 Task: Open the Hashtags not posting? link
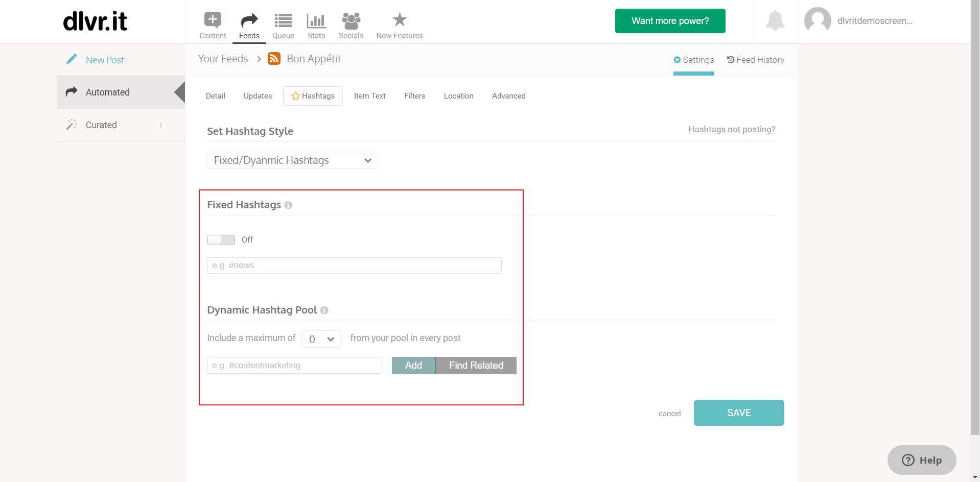pos(732,129)
